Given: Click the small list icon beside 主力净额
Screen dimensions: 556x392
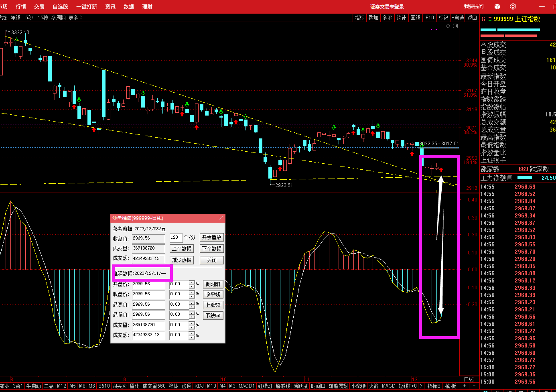Looking at the screenshot, I should tap(510, 178).
